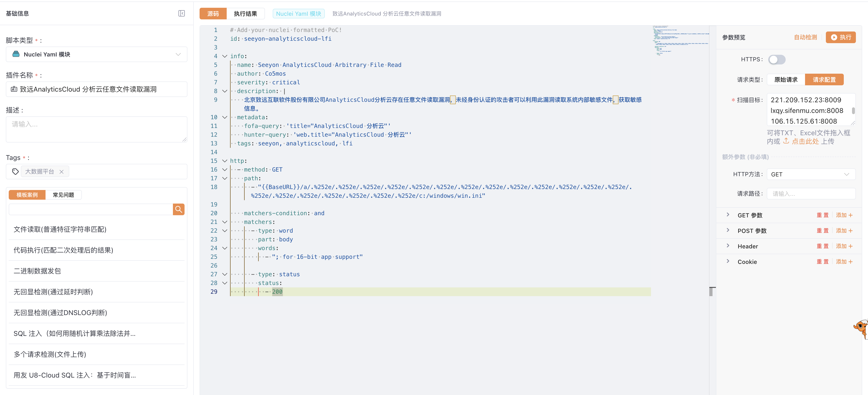Click 添加 plus for GET 参数
Image resolution: width=868 pixels, height=395 pixels.
tap(844, 215)
